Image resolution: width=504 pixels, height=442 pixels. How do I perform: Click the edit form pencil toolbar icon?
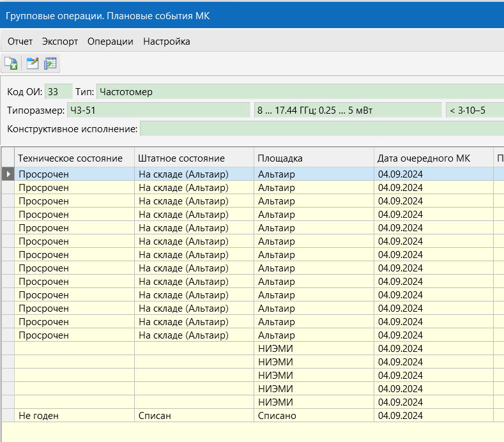[32, 63]
